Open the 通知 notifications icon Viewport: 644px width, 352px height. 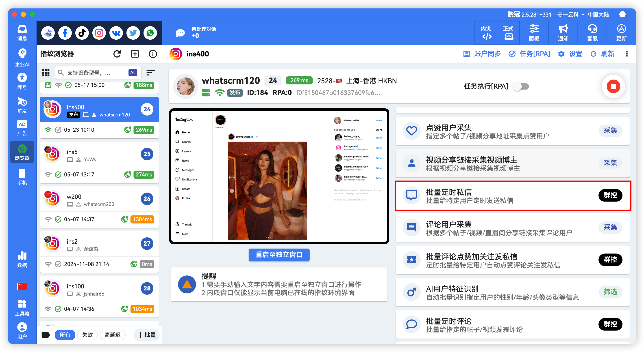[x=563, y=33]
